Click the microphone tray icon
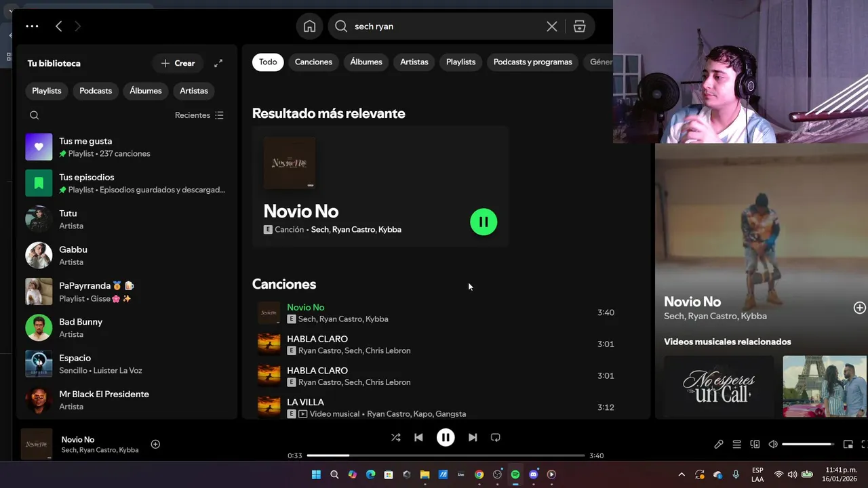Image resolution: width=868 pixels, height=488 pixels. 736,474
